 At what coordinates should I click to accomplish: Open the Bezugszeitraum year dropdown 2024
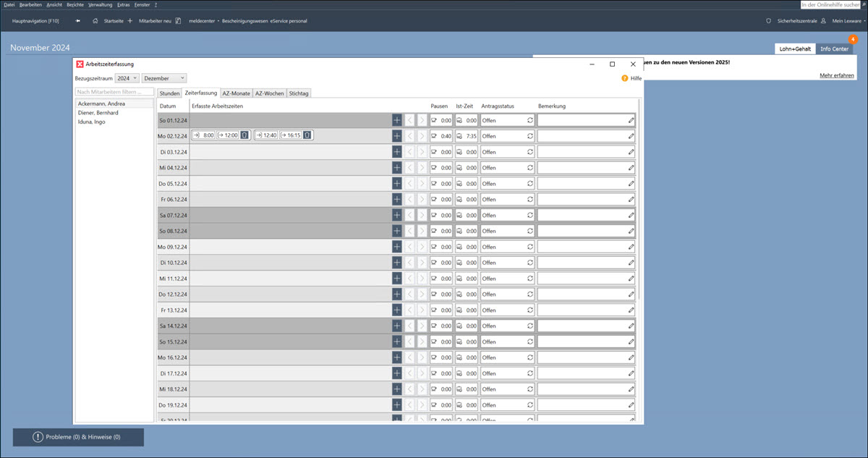pos(127,78)
